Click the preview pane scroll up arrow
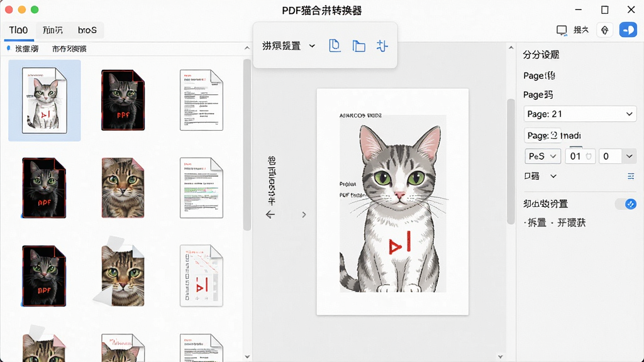644x362 pixels. (x=511, y=48)
